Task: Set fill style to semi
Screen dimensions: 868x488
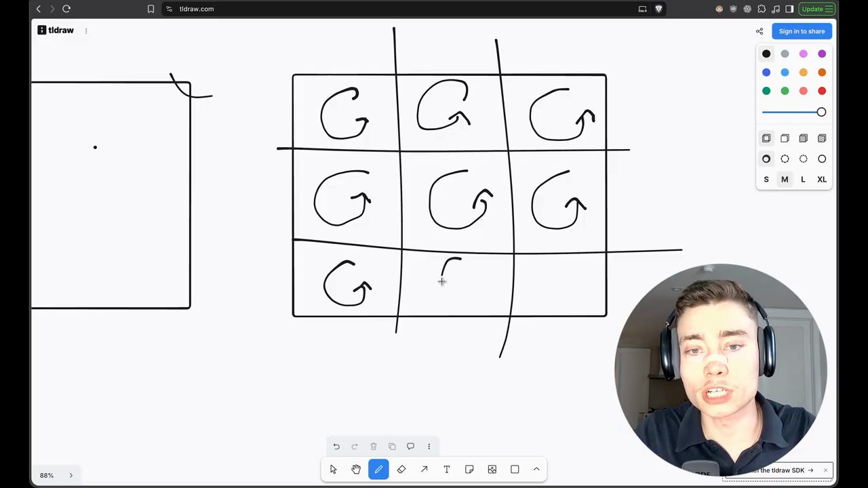Action: [x=785, y=138]
